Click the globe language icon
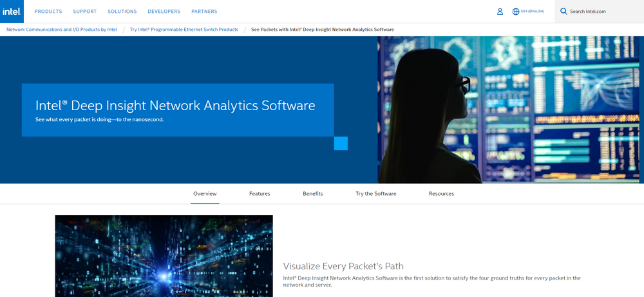 516,12
